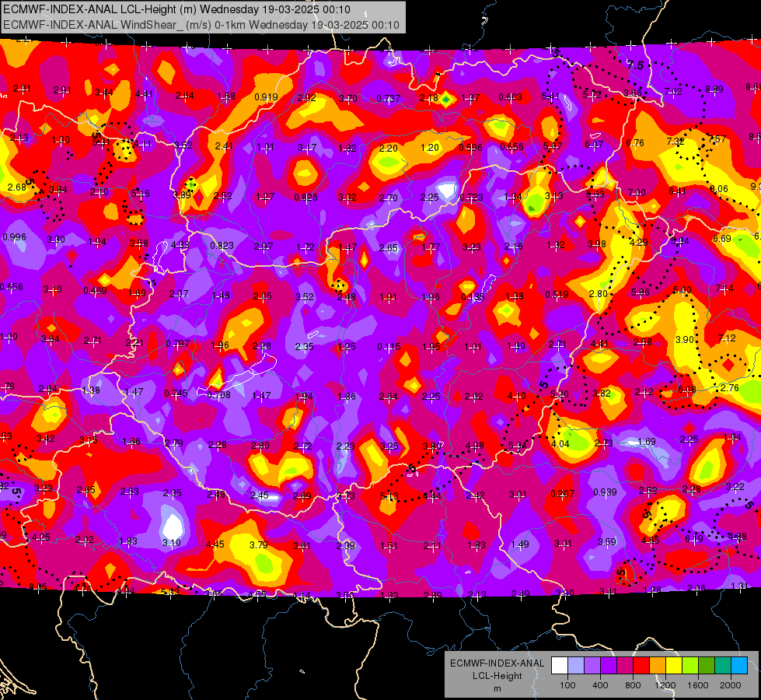Click the wind shear value 0.723

(471, 198)
